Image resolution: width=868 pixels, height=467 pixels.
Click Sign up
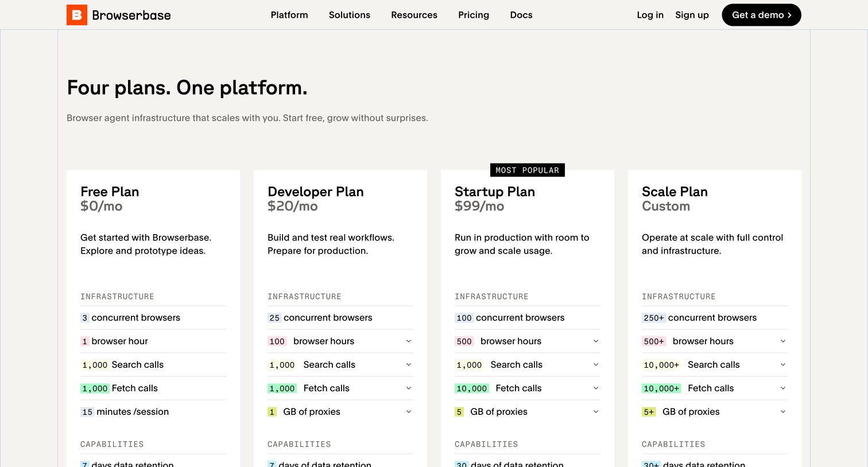692,15
